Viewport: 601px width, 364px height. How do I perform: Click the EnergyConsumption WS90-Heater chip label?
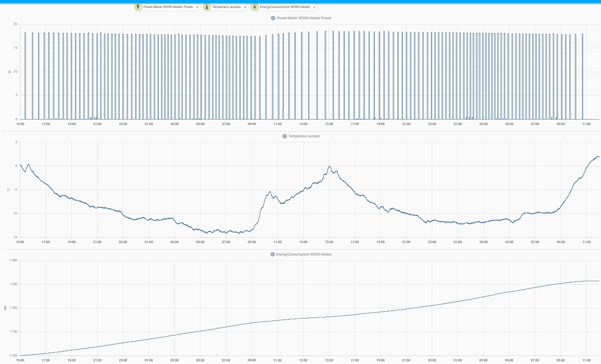click(285, 7)
